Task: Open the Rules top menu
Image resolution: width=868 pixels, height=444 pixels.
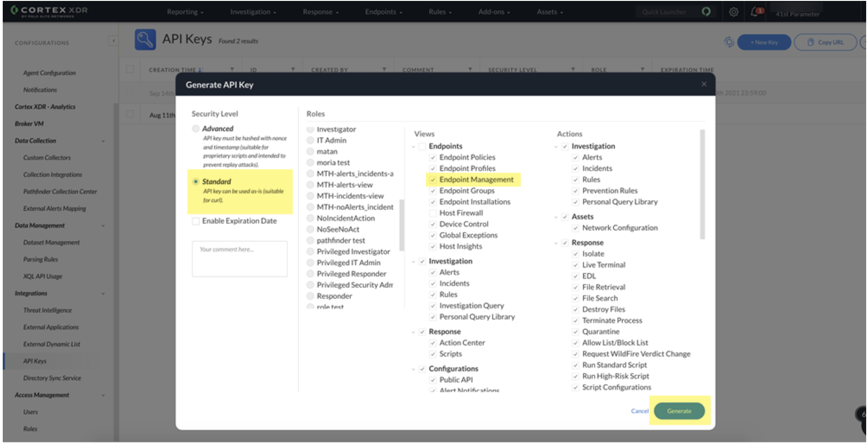Action: pos(439,12)
